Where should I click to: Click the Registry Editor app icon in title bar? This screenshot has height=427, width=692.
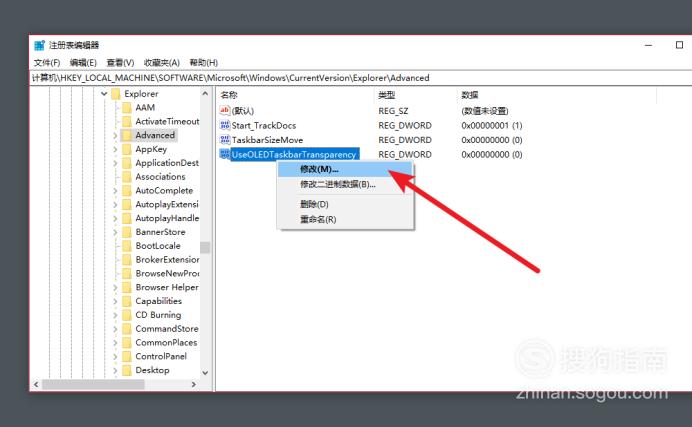[x=39, y=45]
